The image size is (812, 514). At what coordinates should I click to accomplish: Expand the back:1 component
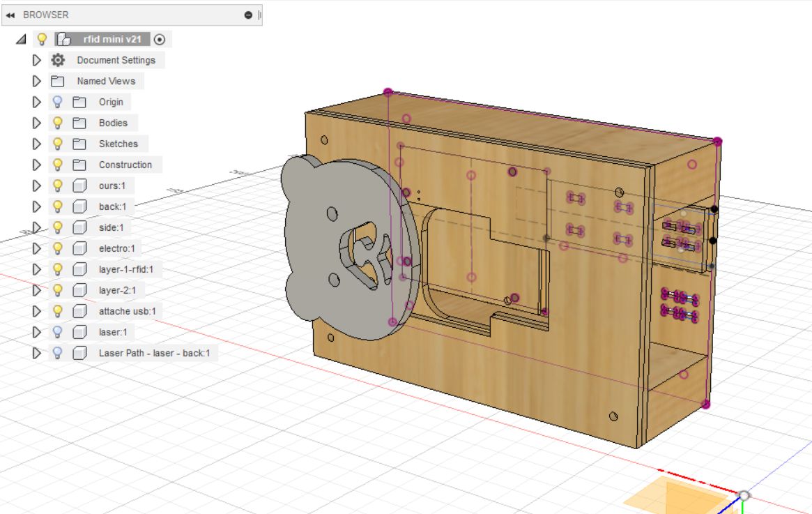(36, 206)
